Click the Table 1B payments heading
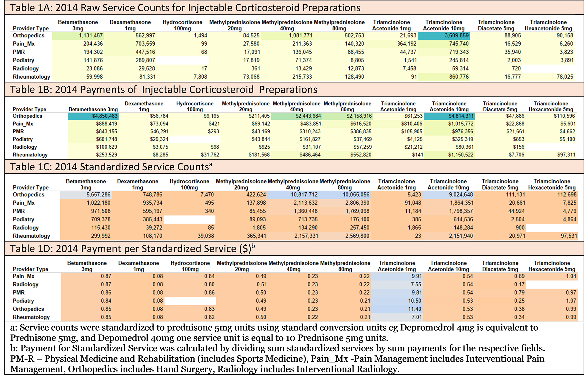 [163, 90]
